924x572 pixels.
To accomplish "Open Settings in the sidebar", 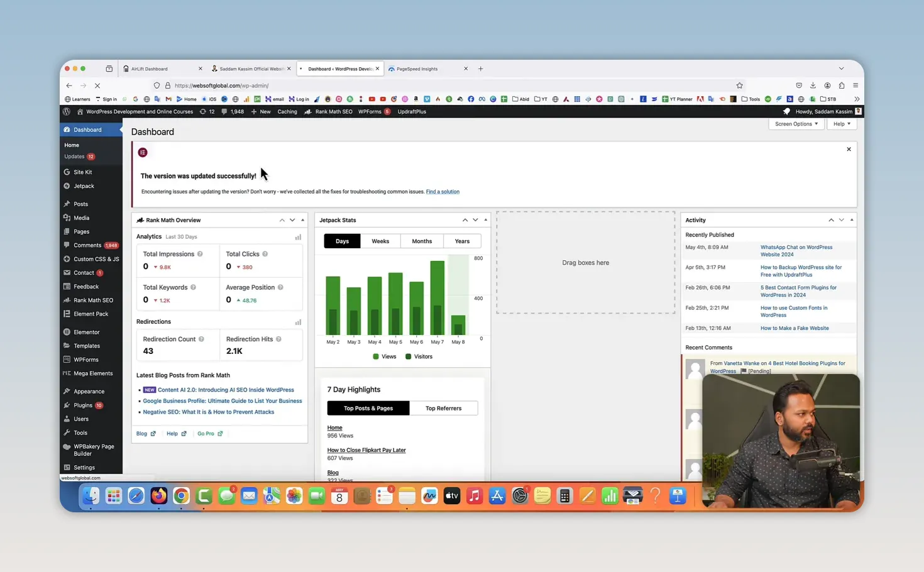I will coord(84,468).
